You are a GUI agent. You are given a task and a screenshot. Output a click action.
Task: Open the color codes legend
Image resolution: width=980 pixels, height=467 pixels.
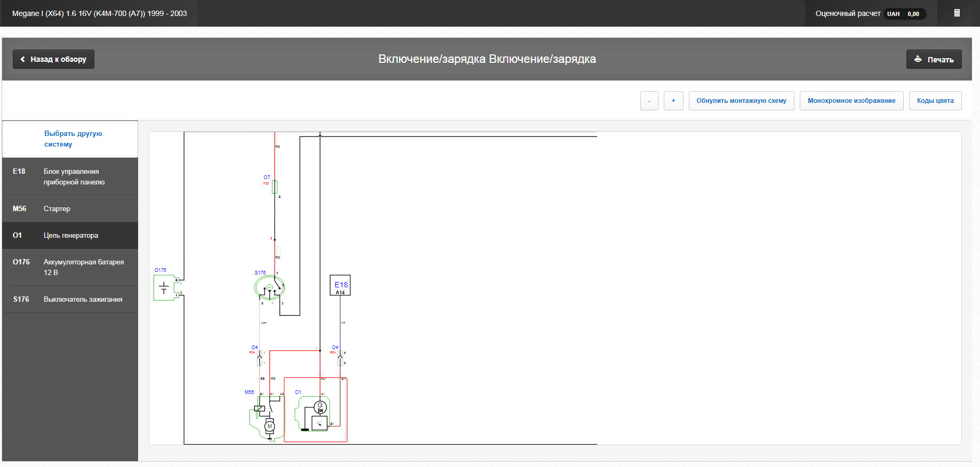click(935, 101)
